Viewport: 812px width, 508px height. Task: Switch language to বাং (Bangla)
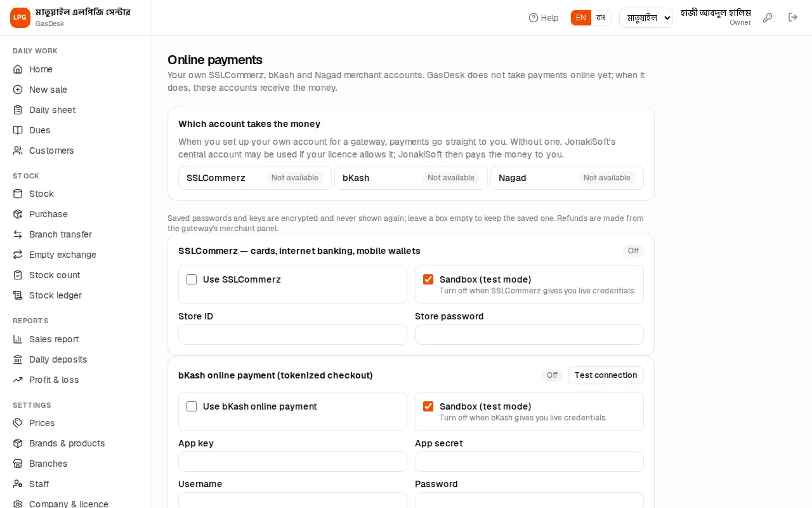(601, 18)
